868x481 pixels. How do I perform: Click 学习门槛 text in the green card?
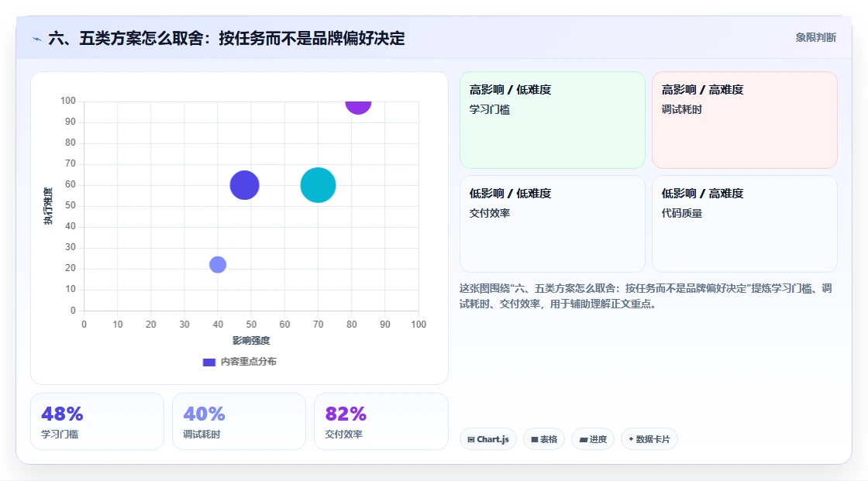point(489,109)
